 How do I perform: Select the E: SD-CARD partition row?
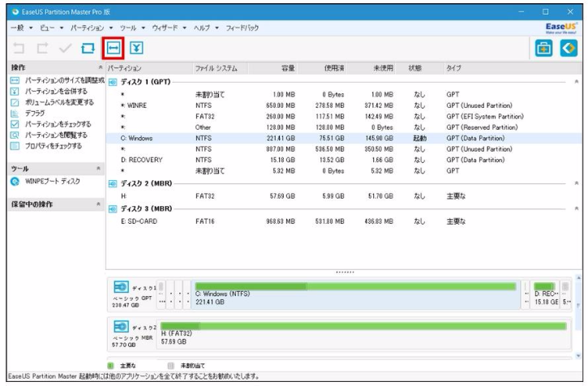click(344, 221)
